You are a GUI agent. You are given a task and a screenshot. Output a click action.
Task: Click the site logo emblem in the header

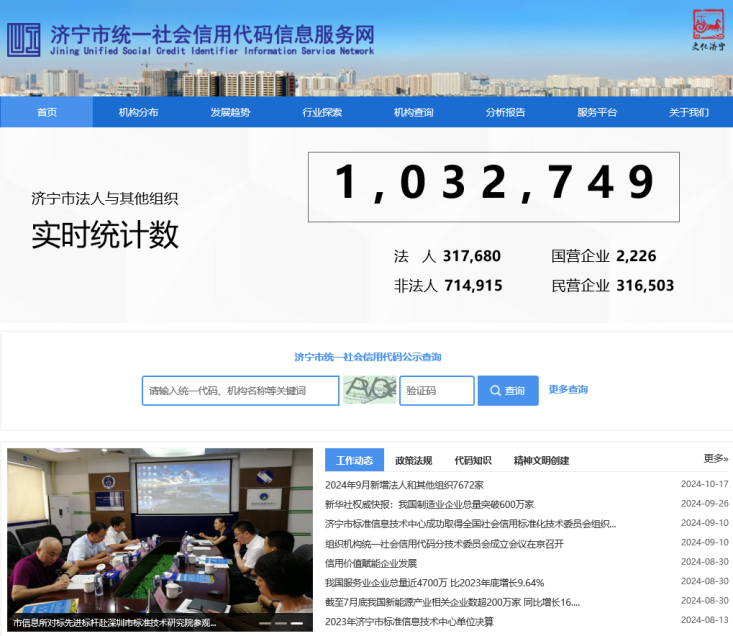point(24,39)
